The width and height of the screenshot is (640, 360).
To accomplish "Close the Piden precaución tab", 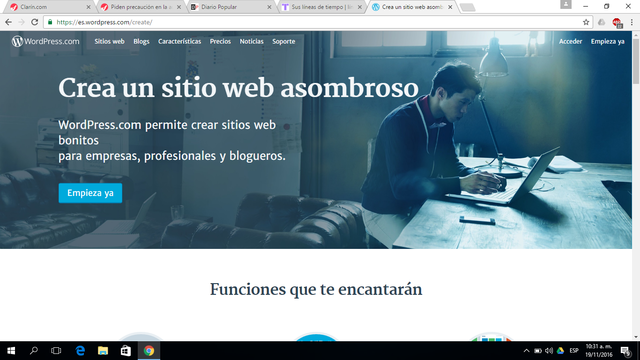I will coord(179,7).
